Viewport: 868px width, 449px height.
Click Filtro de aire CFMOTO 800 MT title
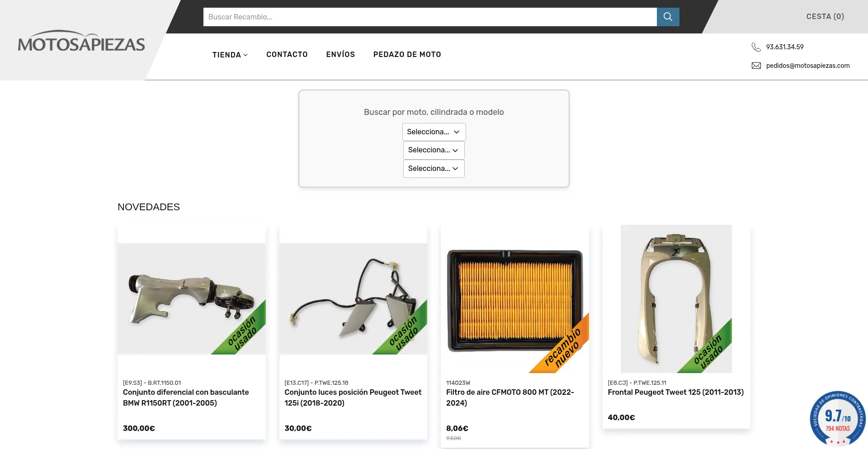[510, 397]
